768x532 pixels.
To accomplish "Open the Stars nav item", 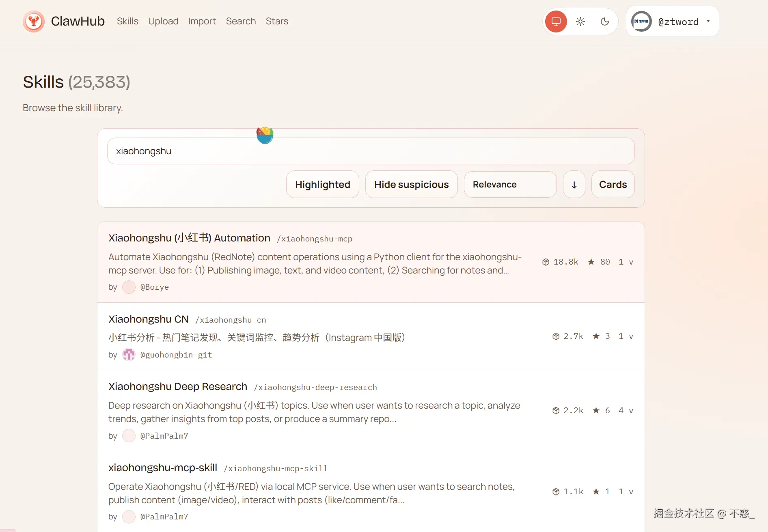I will click(277, 21).
